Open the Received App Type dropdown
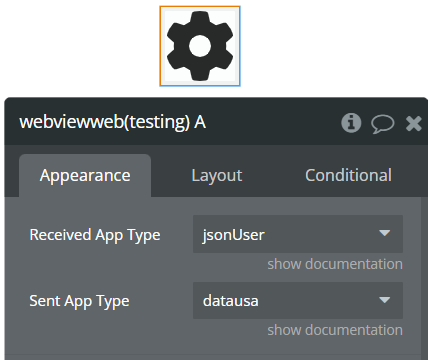Image resolution: width=428 pixels, height=360 pixels. [x=298, y=234]
